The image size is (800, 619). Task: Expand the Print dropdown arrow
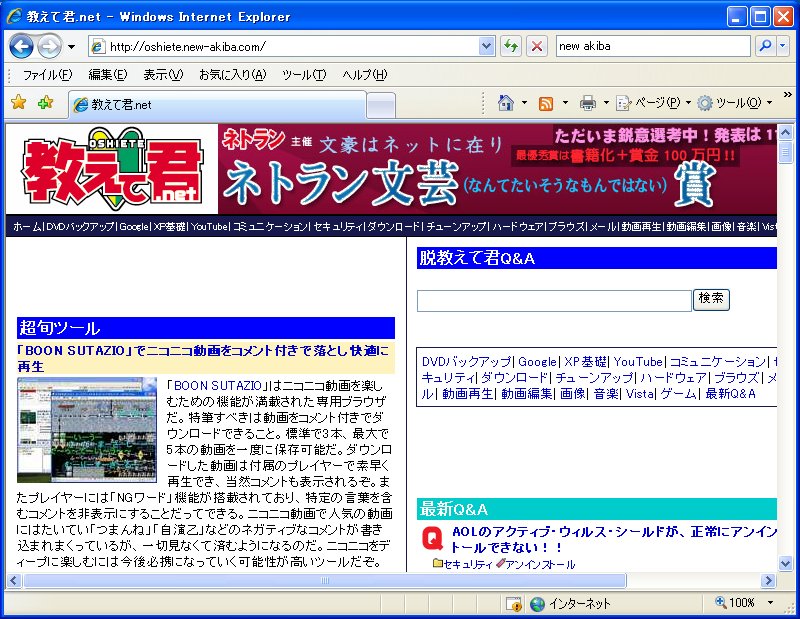[606, 103]
